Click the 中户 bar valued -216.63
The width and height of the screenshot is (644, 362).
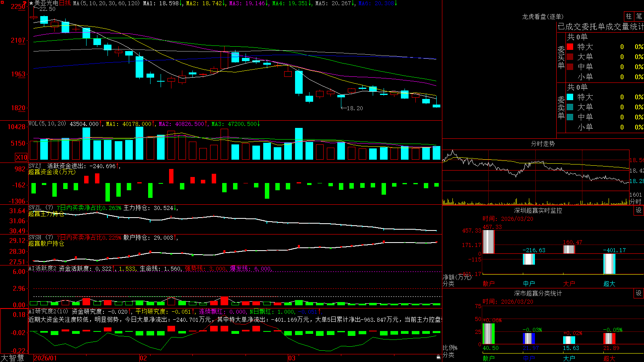pyautogui.click(x=529, y=259)
